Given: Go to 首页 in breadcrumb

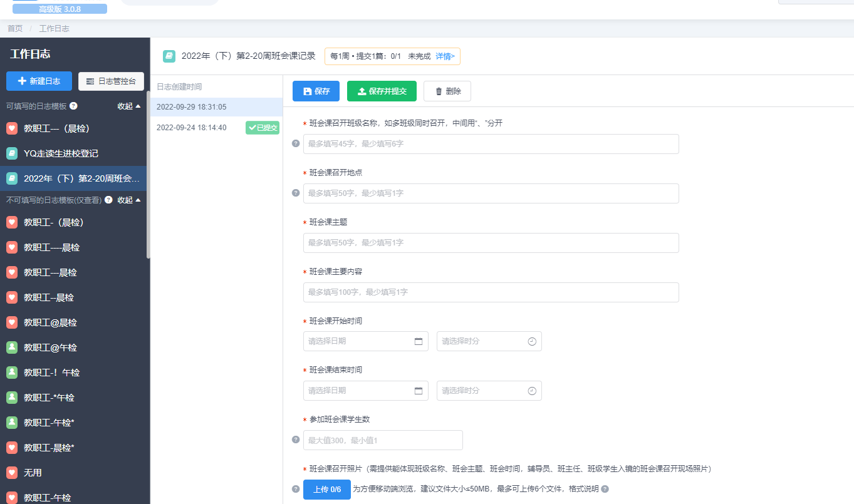Looking at the screenshot, I should coord(15,29).
